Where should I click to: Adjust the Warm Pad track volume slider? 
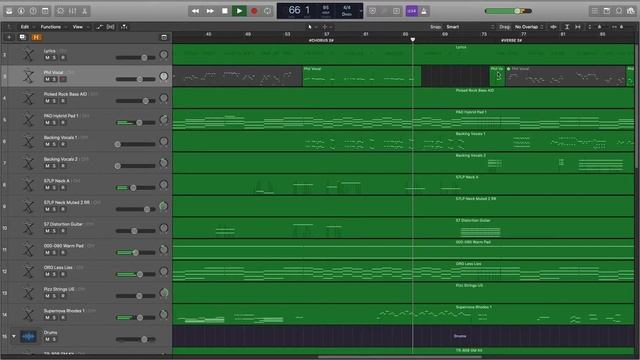coord(136,253)
